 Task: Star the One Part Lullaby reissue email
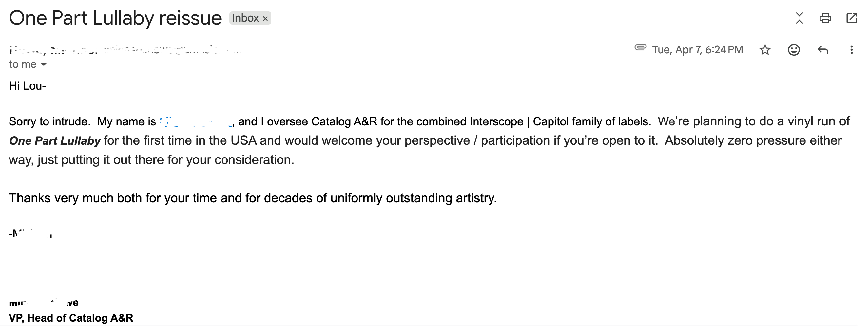[x=765, y=50]
